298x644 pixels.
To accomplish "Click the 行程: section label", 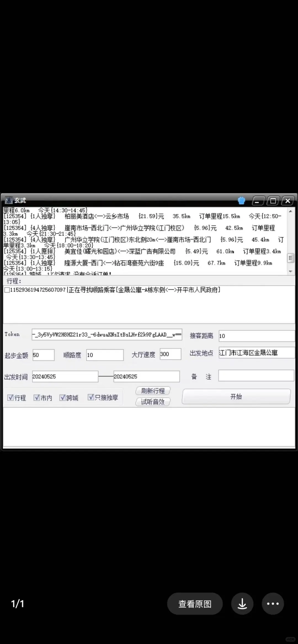I will (x=14, y=281).
